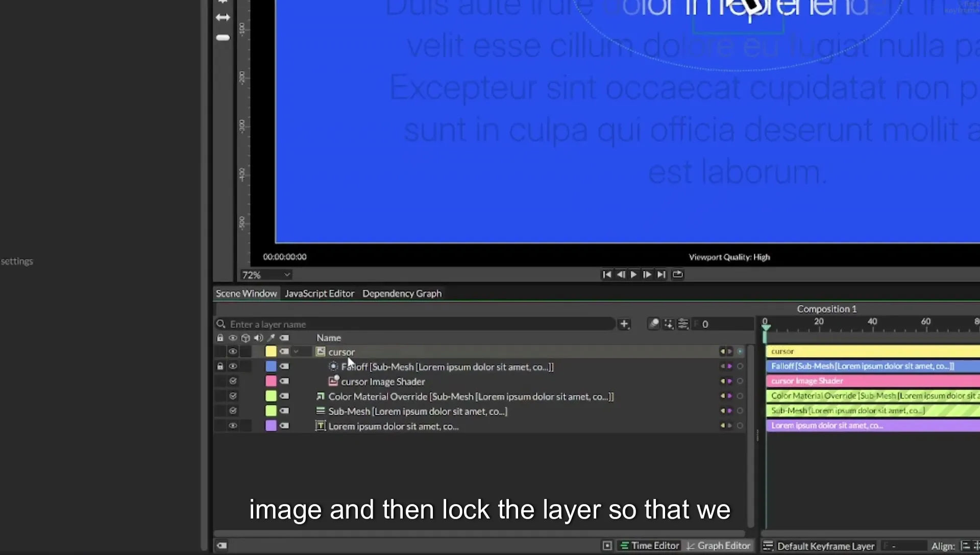Click the current frame number field
Viewport: 980px width, 555px height.
pos(722,324)
